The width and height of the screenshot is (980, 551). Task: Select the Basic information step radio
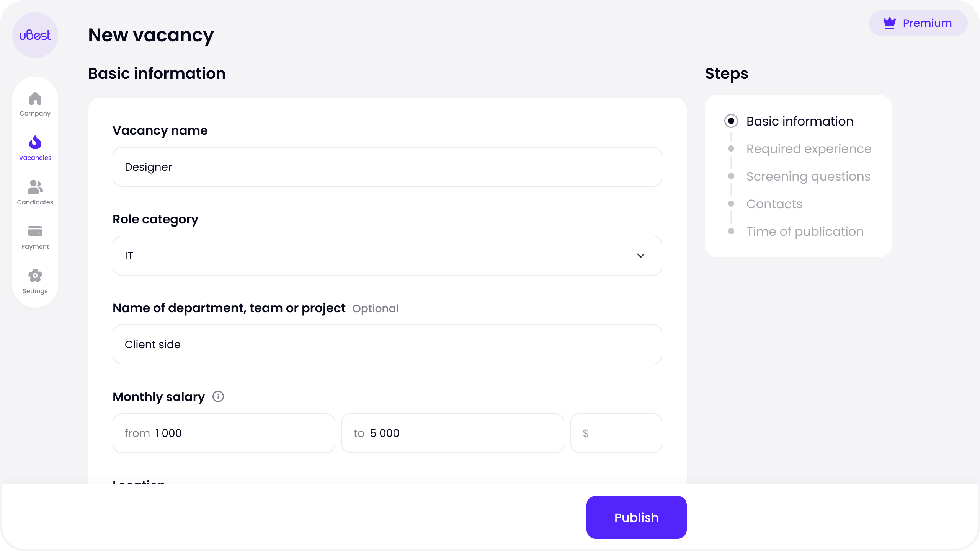click(x=731, y=121)
